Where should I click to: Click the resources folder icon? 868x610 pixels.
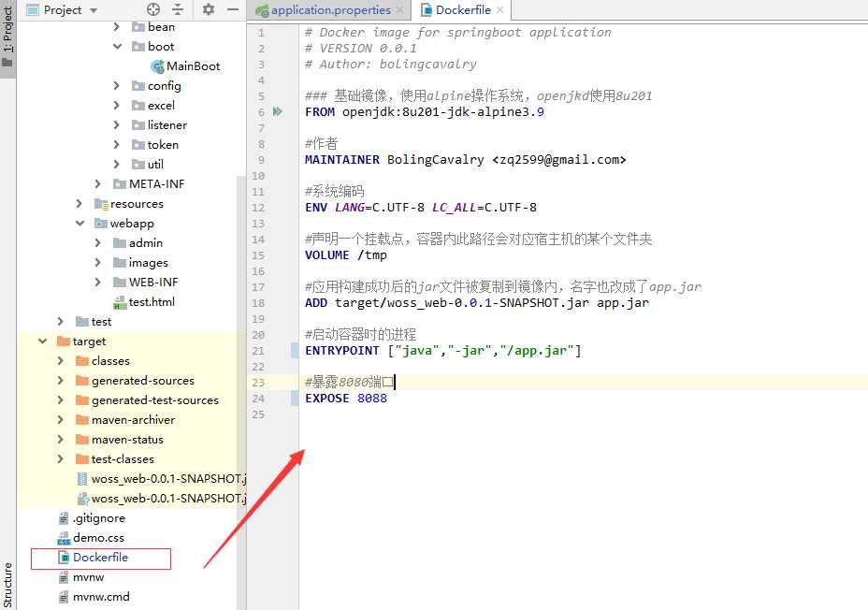tap(101, 204)
